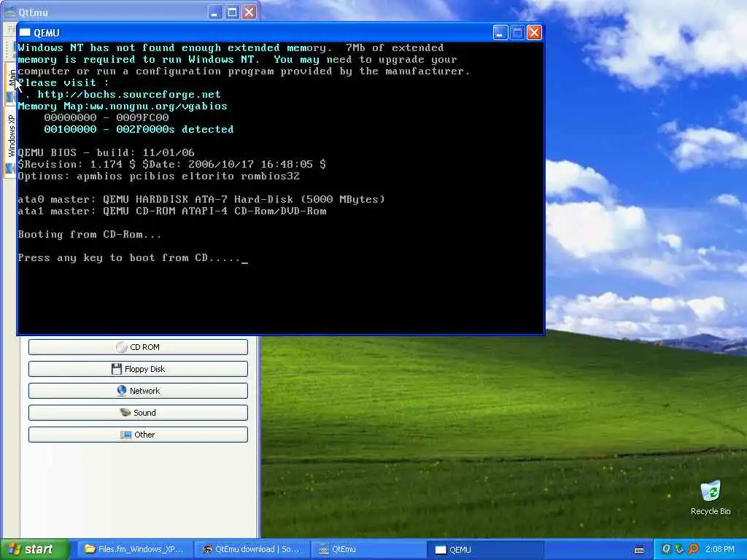Open the Floppy Disk settings button
The height and width of the screenshot is (560, 747).
pos(138,369)
